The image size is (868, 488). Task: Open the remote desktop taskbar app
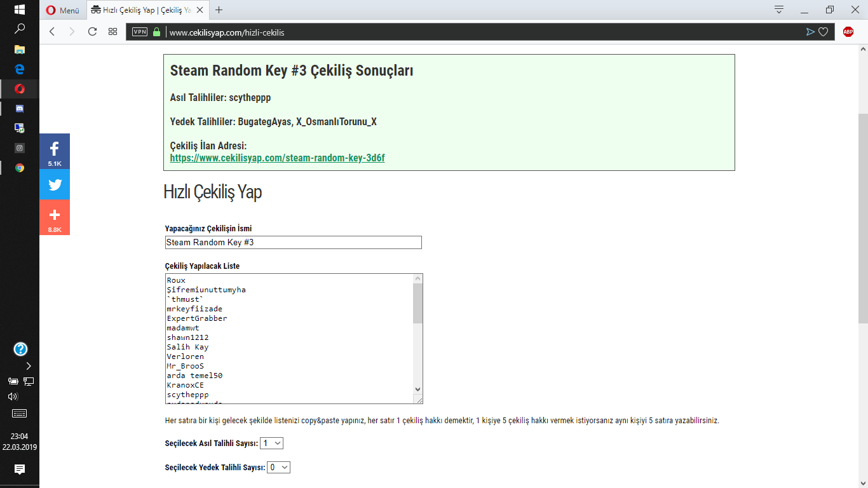[20, 128]
